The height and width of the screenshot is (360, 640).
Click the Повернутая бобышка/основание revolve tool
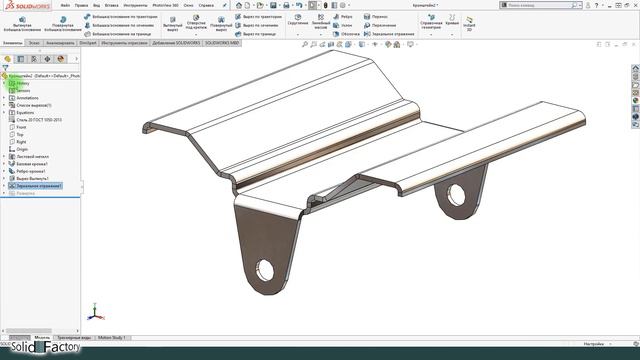(63, 24)
